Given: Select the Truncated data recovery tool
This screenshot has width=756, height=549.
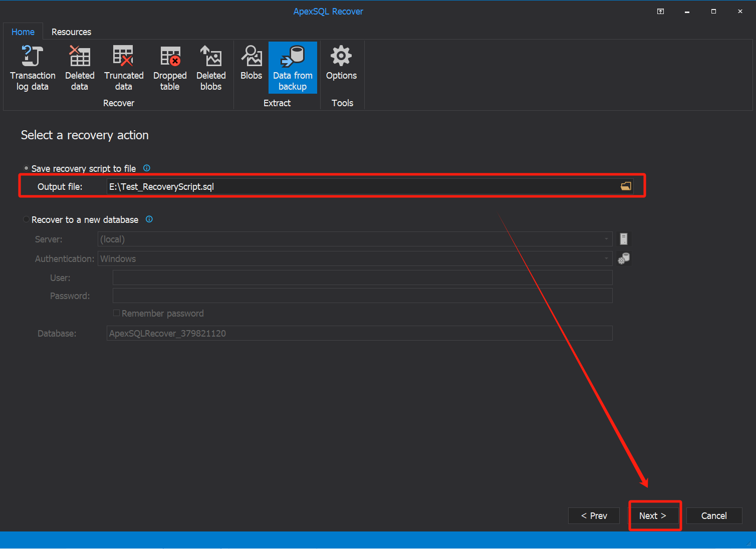Looking at the screenshot, I should [123, 68].
